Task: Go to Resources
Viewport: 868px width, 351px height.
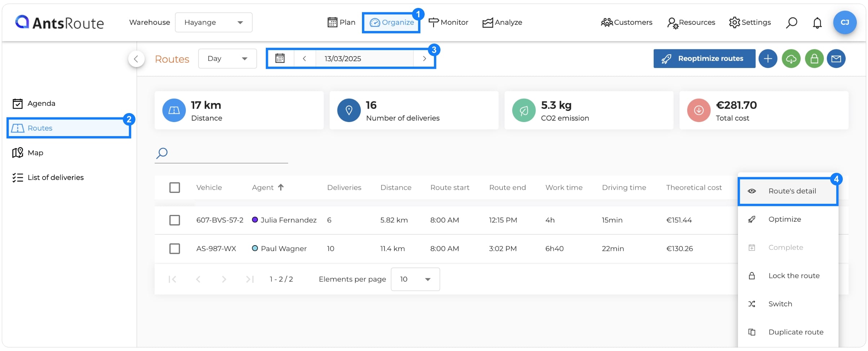Action: pos(691,22)
